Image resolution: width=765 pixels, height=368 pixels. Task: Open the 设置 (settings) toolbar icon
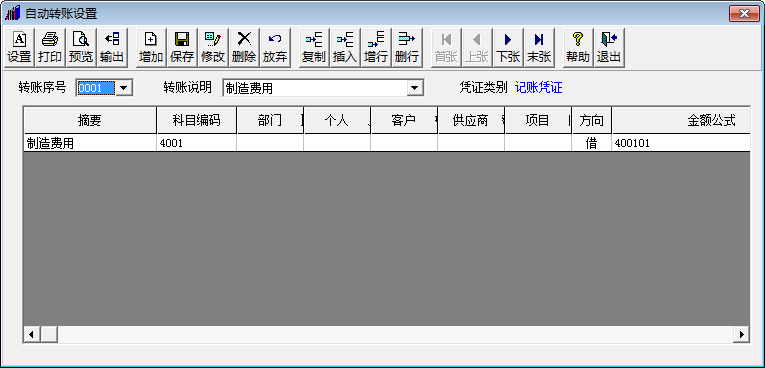click(19, 47)
